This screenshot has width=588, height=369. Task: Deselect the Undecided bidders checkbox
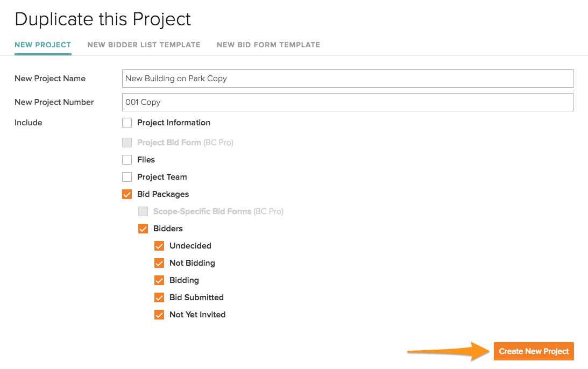159,246
